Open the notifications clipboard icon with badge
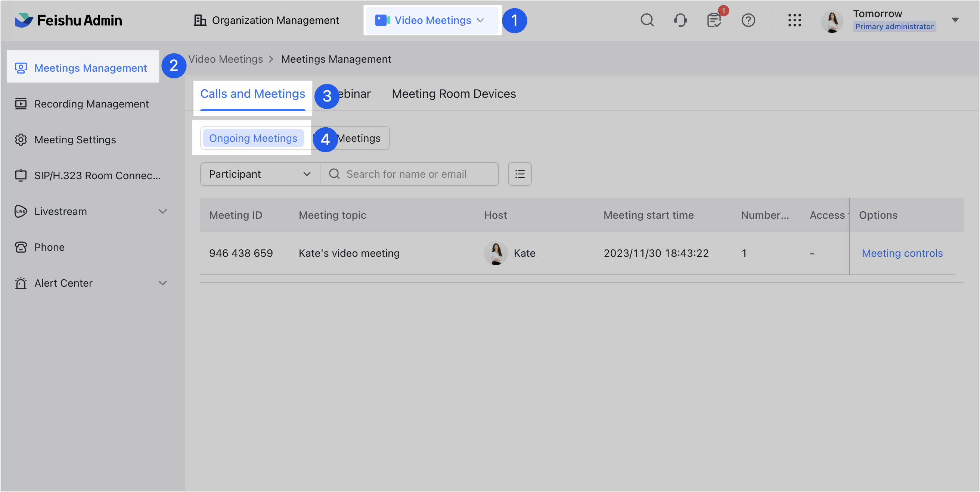Screen dimensions: 980x492 (714, 20)
